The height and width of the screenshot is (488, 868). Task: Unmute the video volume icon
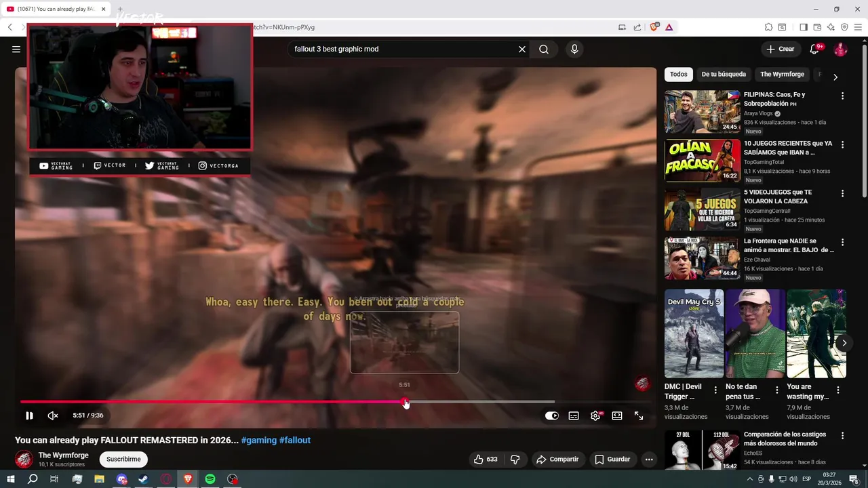point(53,415)
